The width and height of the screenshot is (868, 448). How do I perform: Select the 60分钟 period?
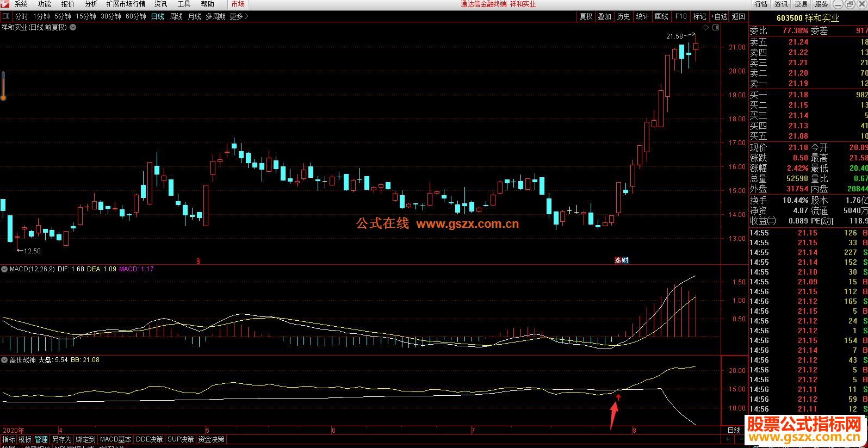[136, 16]
